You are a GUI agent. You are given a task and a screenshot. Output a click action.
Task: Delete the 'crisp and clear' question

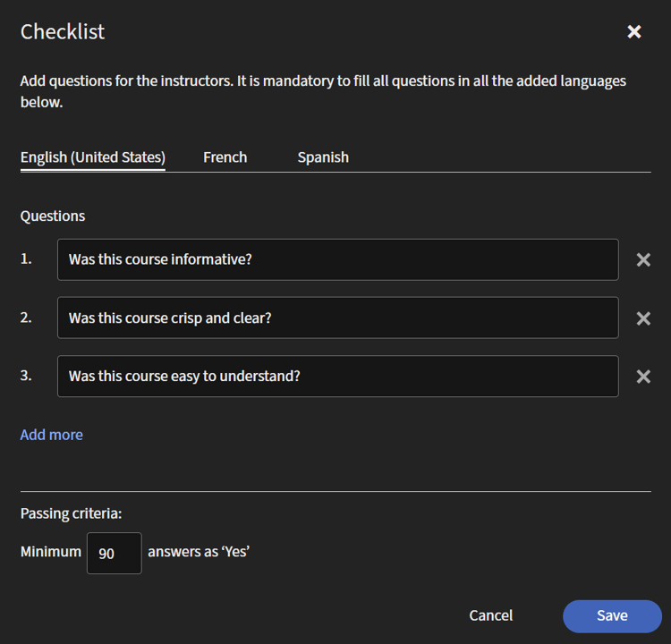[x=643, y=318]
